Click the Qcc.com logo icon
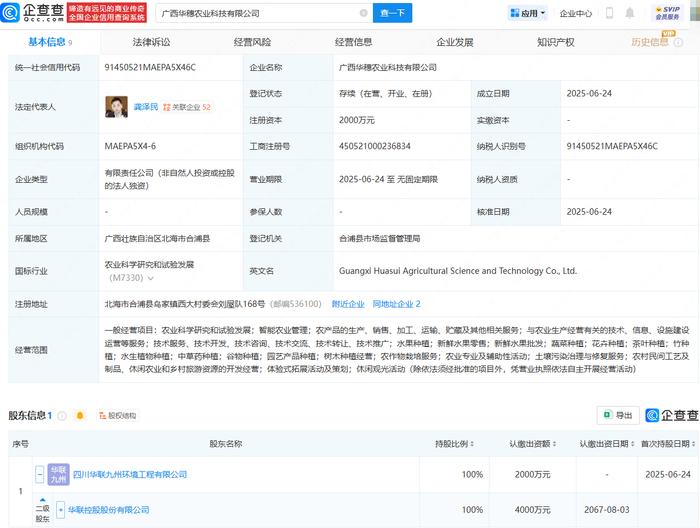This screenshot has width=700, height=528. (11, 12)
